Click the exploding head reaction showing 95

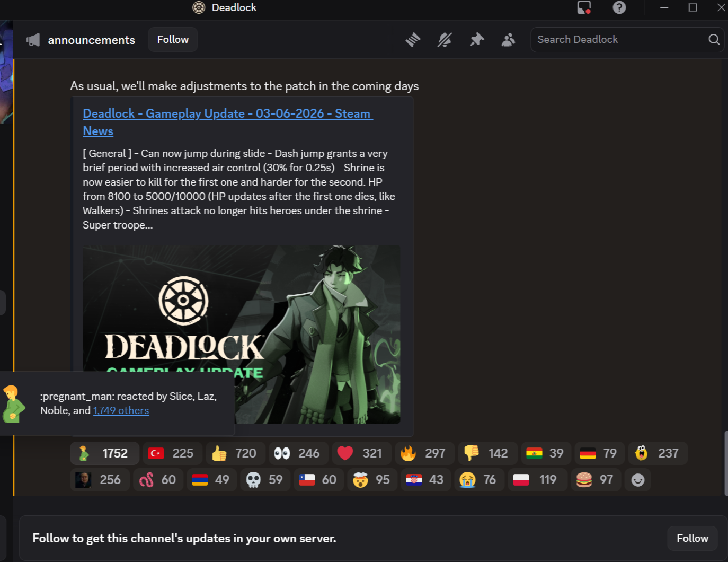[372, 480]
